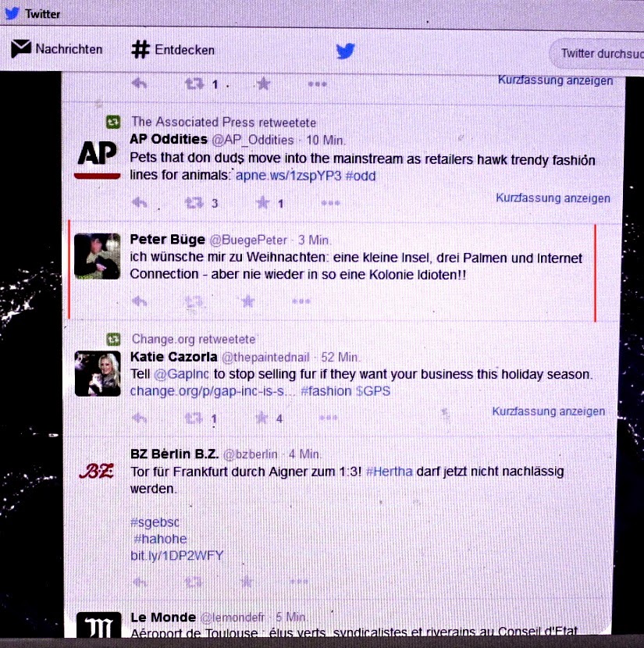Retweet Peter Büge's tweet
Screen dimensions: 644x648
click(x=194, y=301)
